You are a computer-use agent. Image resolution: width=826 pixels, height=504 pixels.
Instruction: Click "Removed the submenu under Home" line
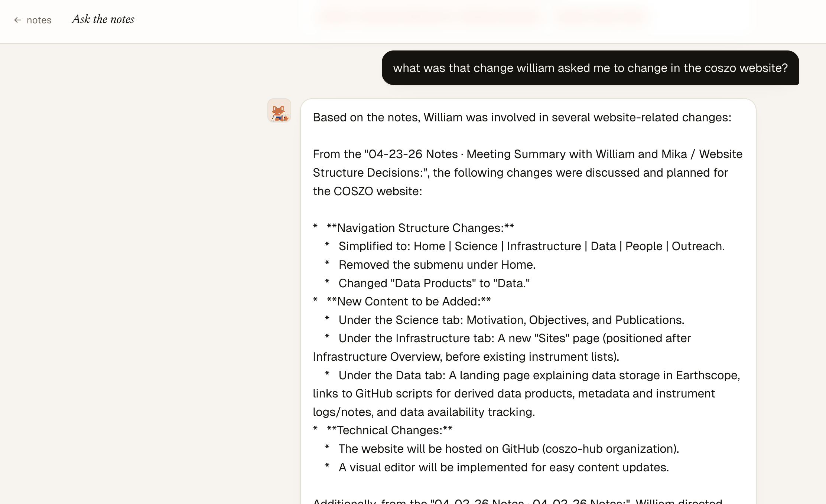(437, 265)
